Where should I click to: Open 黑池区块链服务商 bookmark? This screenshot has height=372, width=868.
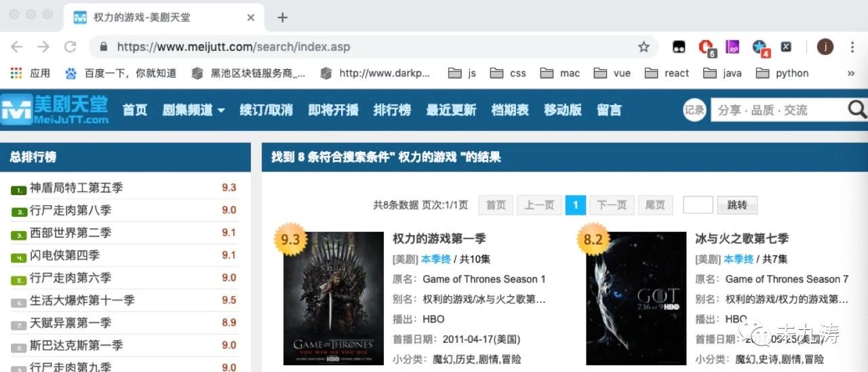click(x=249, y=73)
